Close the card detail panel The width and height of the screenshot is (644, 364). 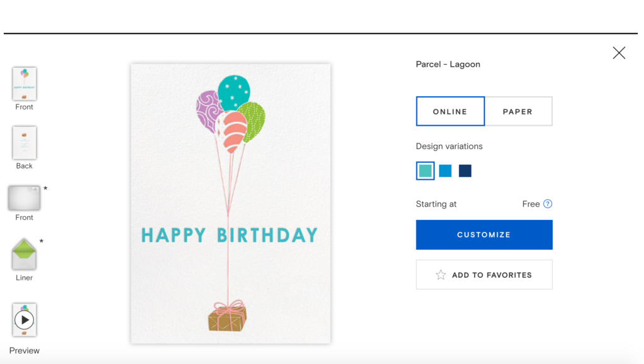click(619, 53)
